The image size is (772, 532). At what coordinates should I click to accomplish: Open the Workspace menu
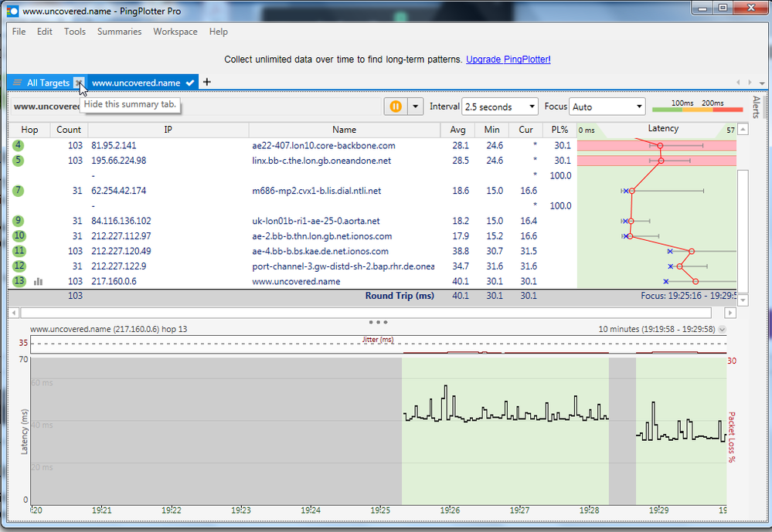coord(175,32)
